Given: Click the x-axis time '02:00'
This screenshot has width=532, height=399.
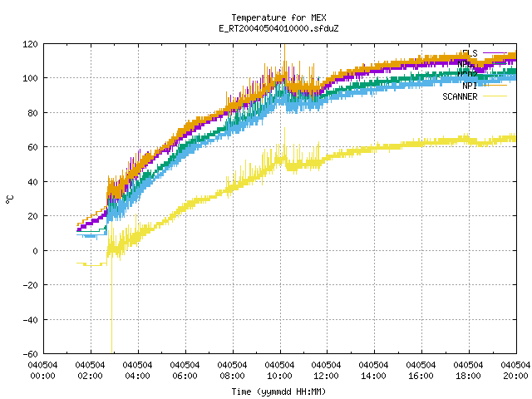Looking at the screenshot, I should (91, 377).
